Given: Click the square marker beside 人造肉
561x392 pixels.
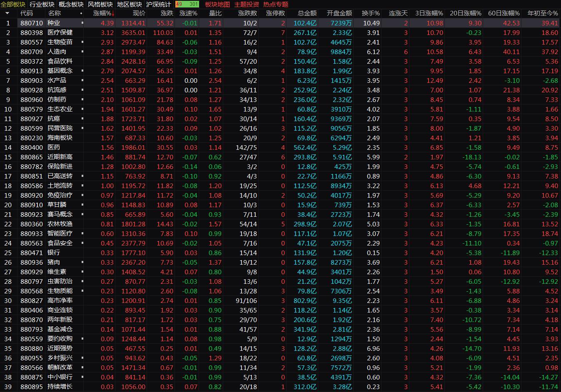Looking at the screenshot, I should 82,52.
